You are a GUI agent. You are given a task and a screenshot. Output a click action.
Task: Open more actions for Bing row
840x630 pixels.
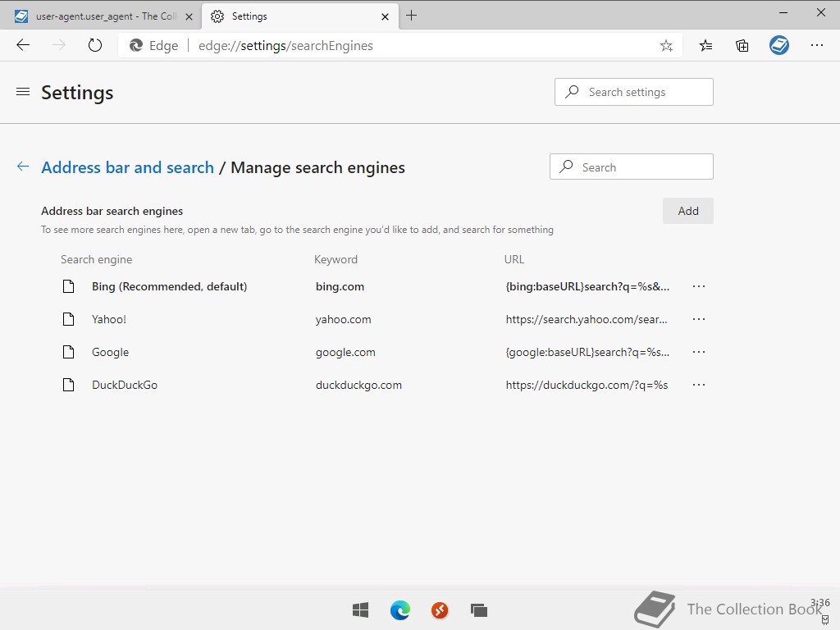click(x=699, y=286)
